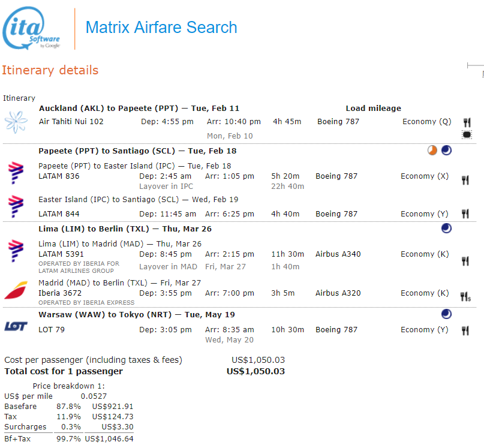Click the paid meal icon for Iberia 3672
This screenshot has width=484, height=448.
(465, 297)
